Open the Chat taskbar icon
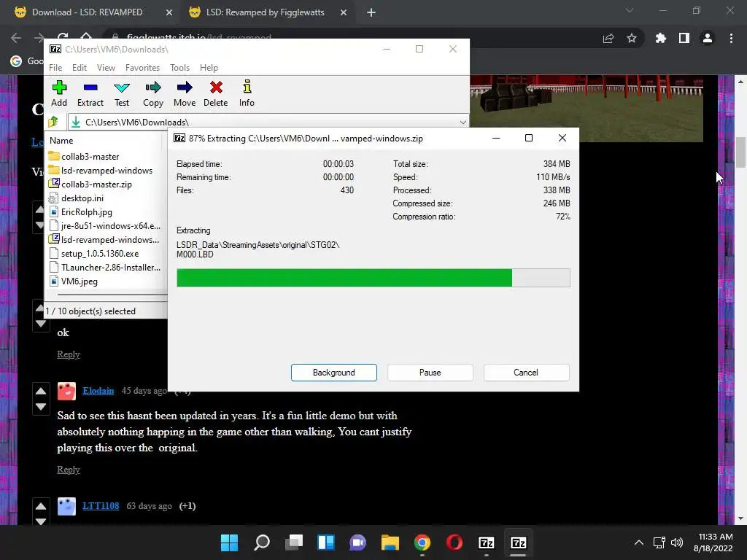This screenshot has width=747, height=560. tap(357, 542)
